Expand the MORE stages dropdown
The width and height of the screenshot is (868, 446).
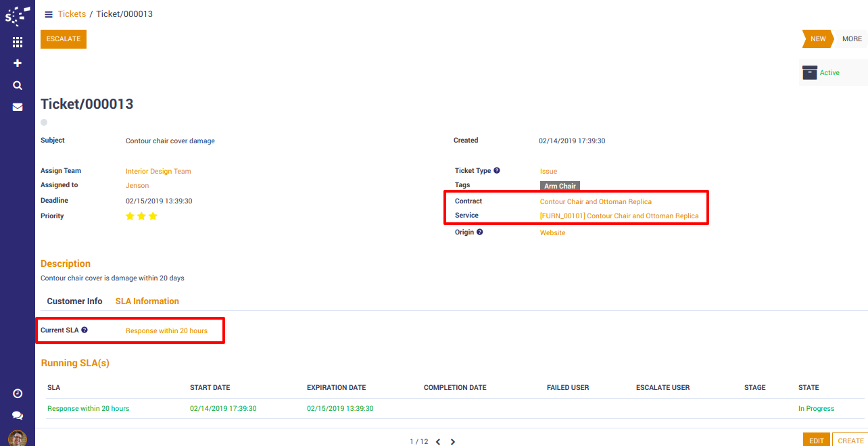851,39
